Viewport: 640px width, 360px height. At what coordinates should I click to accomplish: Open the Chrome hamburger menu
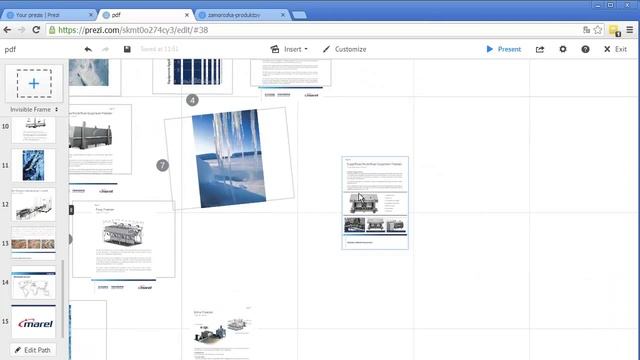click(630, 30)
